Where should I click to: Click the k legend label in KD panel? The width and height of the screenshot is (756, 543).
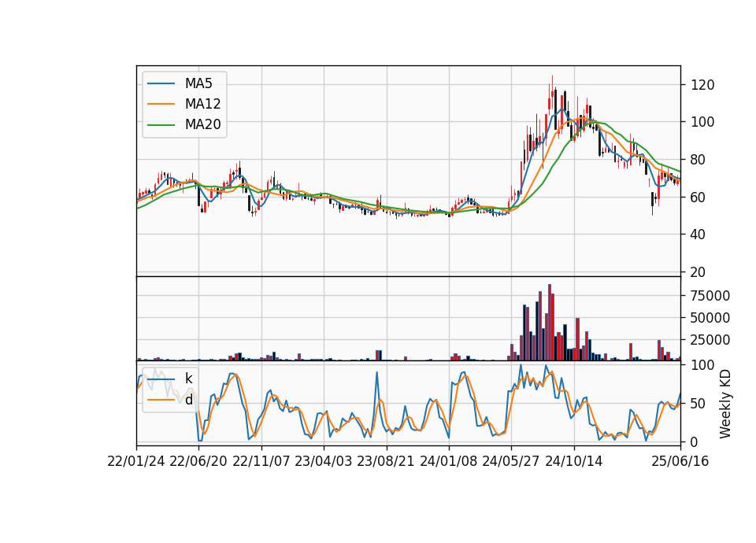pyautogui.click(x=188, y=379)
